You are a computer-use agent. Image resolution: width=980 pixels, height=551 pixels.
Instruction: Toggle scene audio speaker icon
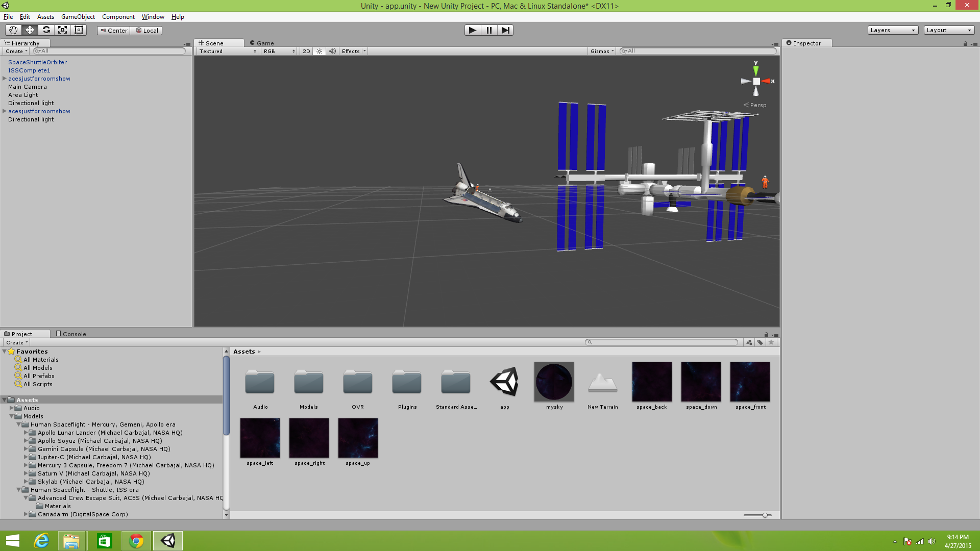point(332,52)
